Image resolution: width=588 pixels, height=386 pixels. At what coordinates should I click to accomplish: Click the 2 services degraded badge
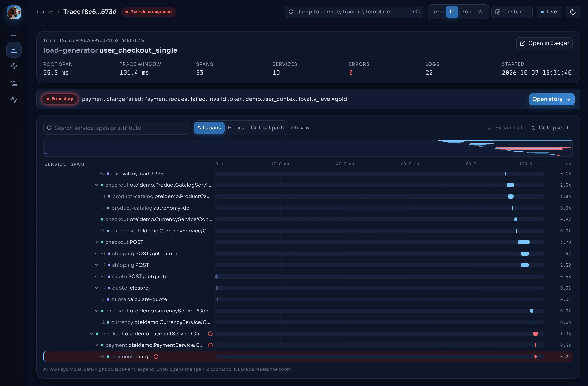[x=148, y=12]
